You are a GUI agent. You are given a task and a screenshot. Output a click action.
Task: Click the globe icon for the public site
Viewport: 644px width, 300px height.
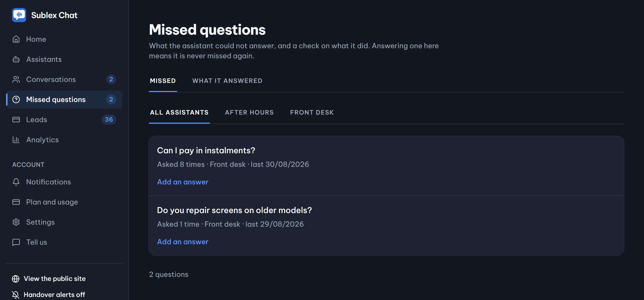(16, 279)
